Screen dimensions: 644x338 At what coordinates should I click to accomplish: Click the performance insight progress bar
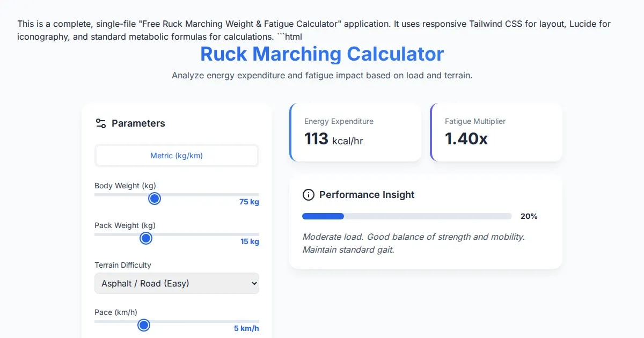(x=407, y=216)
